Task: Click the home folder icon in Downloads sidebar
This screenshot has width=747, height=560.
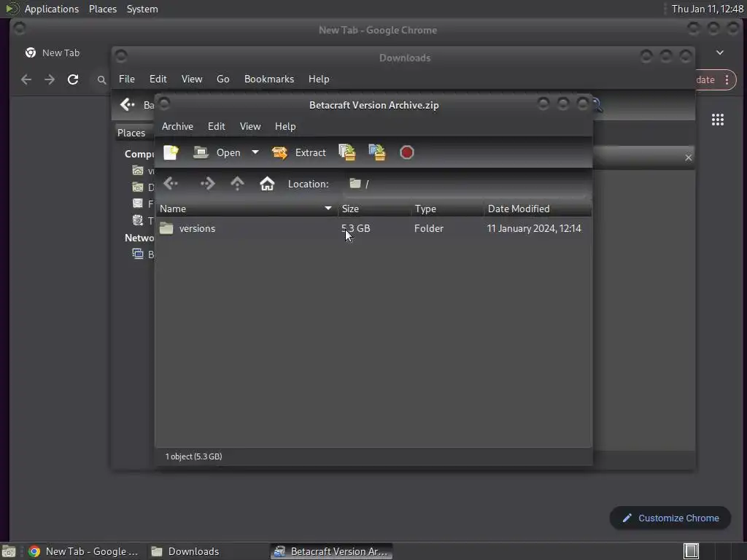Action: [x=138, y=171]
